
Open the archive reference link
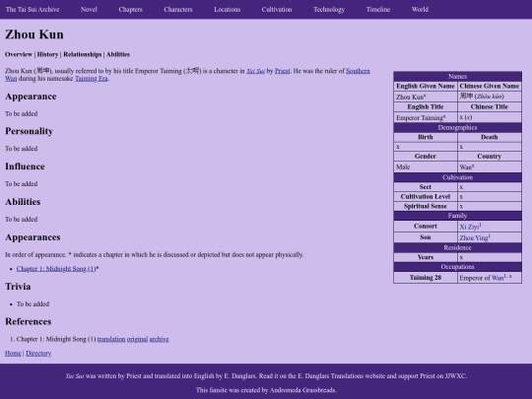(x=160, y=339)
